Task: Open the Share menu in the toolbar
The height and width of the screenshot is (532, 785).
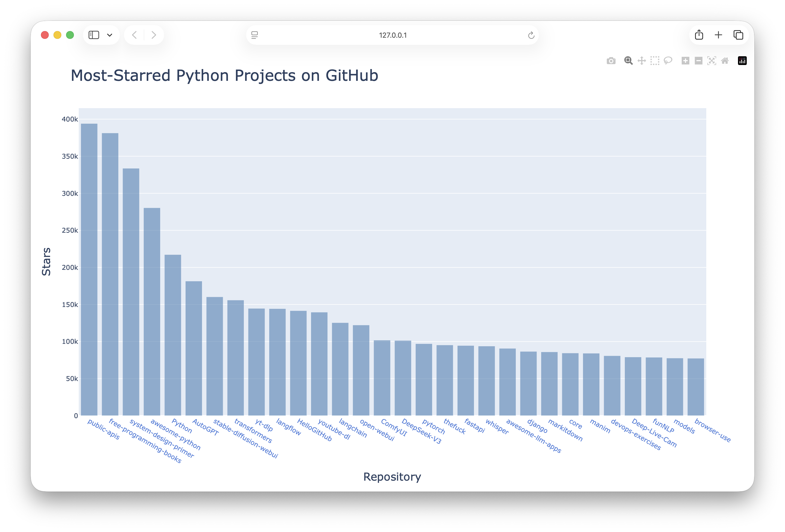Action: pyautogui.click(x=699, y=35)
